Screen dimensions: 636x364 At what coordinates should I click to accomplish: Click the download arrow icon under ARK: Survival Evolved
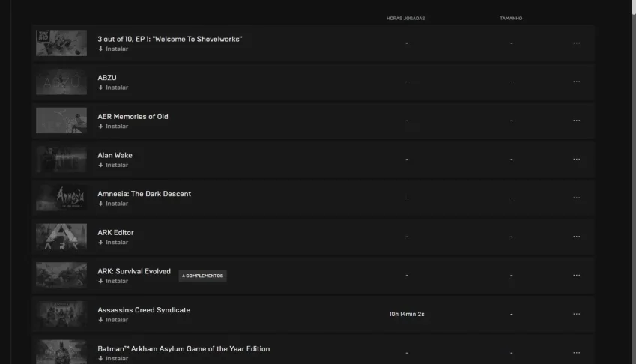pos(100,281)
